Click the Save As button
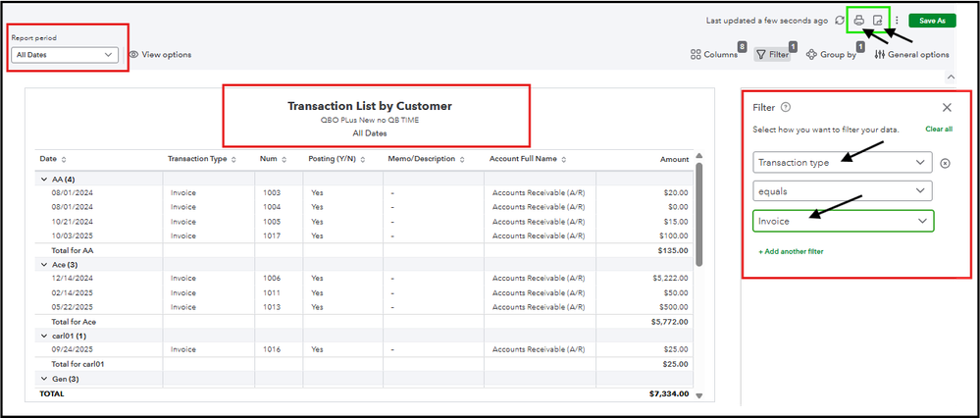Image resolution: width=980 pixels, height=418 pixels. pyautogui.click(x=933, y=20)
